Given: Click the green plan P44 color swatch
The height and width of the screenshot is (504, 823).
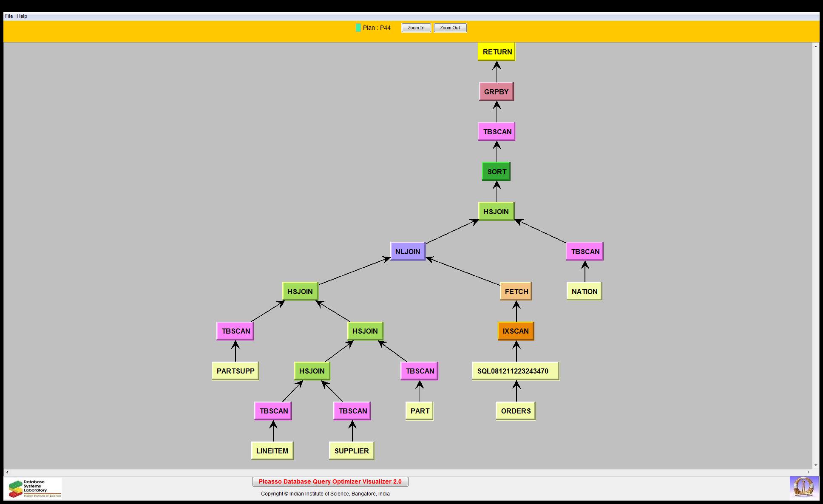Looking at the screenshot, I should [x=358, y=28].
